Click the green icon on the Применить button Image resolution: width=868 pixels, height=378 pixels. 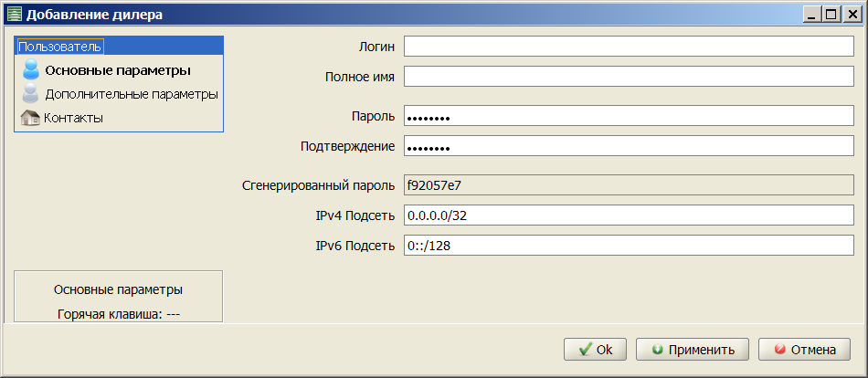[x=658, y=350]
